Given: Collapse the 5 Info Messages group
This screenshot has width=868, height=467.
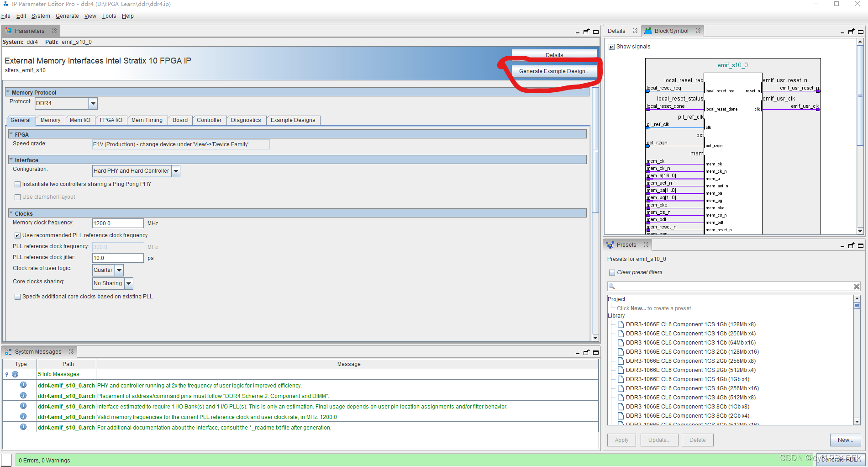Looking at the screenshot, I should coord(7,374).
